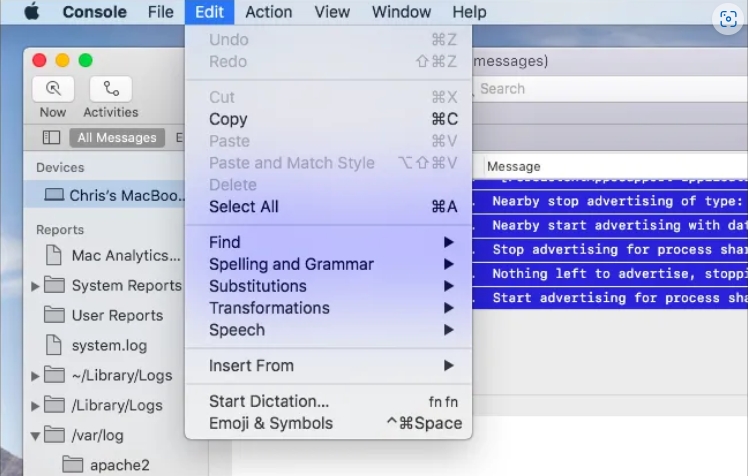Click the User Reports folder icon
748x476 pixels.
(x=54, y=315)
